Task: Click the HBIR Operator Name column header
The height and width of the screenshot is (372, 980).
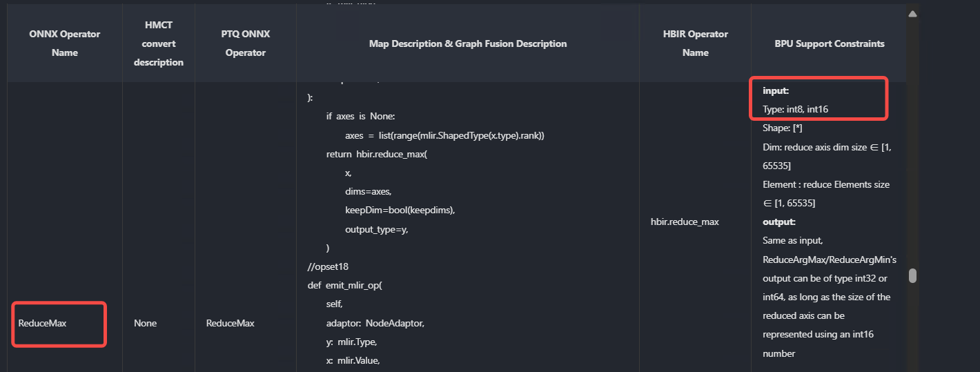Action: tap(695, 43)
